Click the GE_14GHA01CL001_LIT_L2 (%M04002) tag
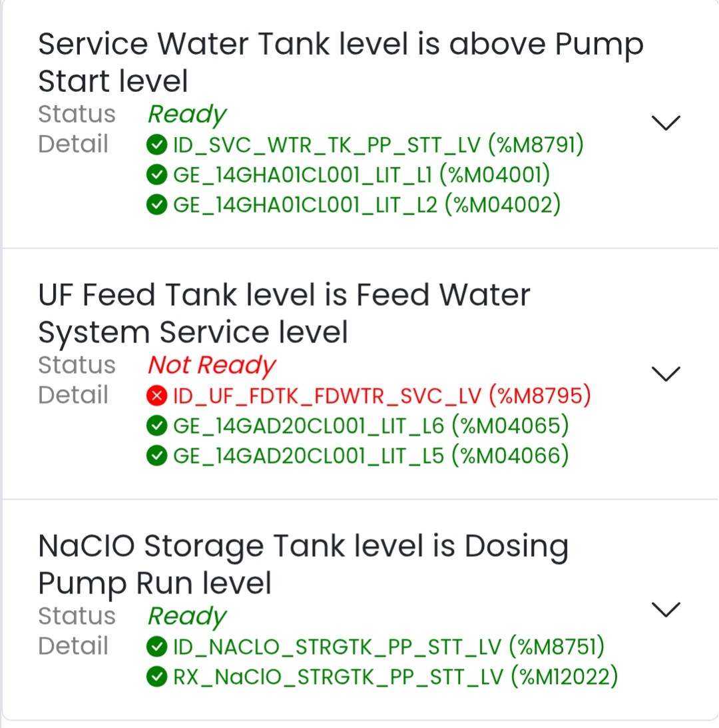This screenshot has height=728, width=719. 367,206
